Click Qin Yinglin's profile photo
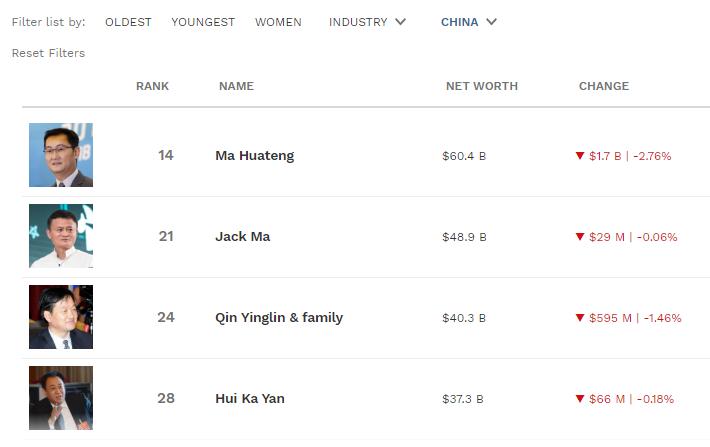 [61, 317]
